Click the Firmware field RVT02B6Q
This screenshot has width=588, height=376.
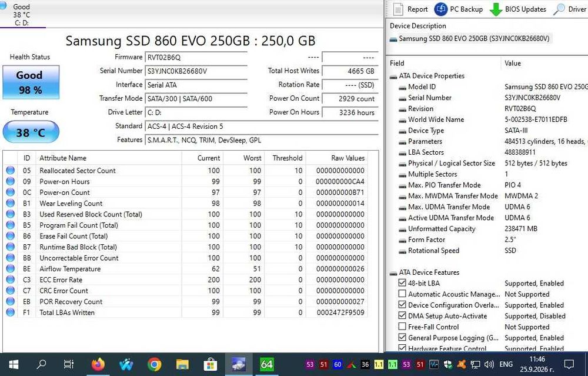tap(196, 58)
